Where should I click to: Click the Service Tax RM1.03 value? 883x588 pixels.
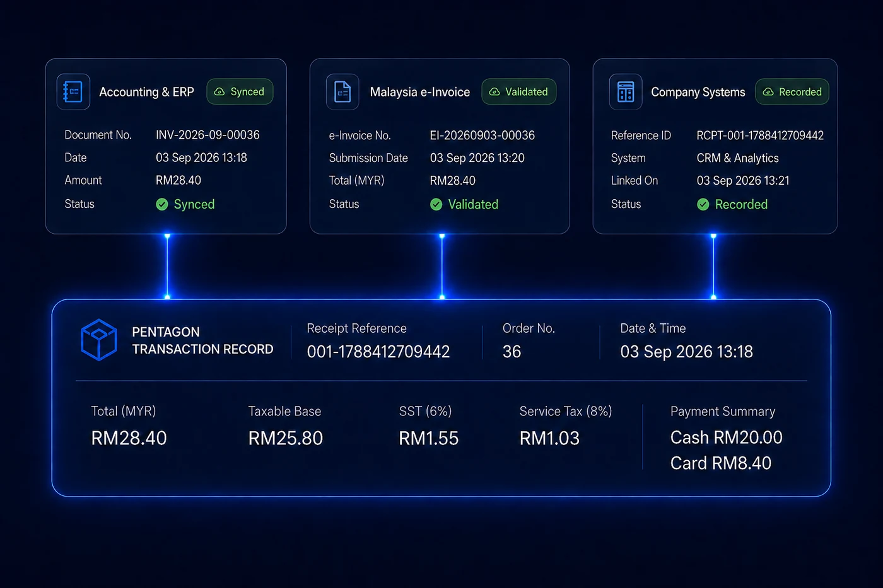click(x=549, y=438)
